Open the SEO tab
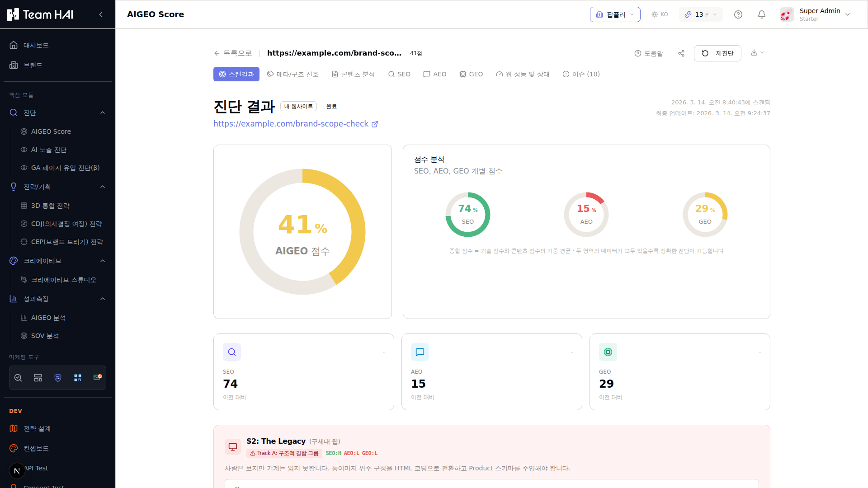 click(x=400, y=74)
